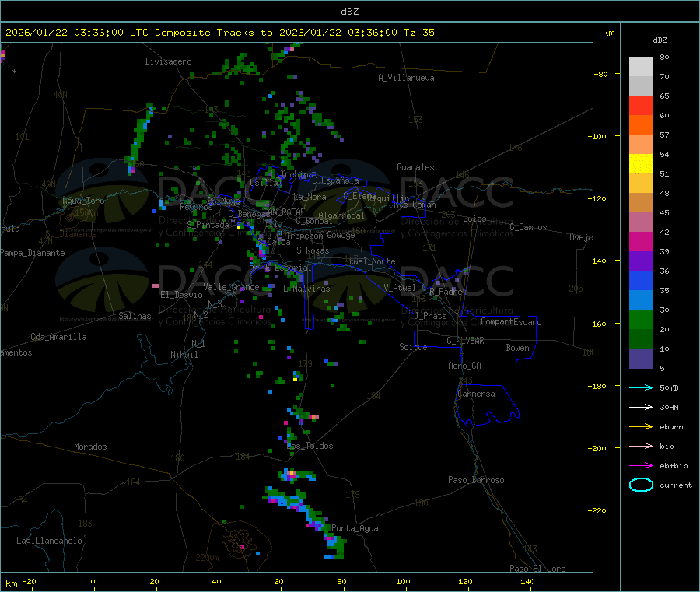Click the '140' tick on horizontal km axis
Screen dimensions: 700x592
(527, 581)
